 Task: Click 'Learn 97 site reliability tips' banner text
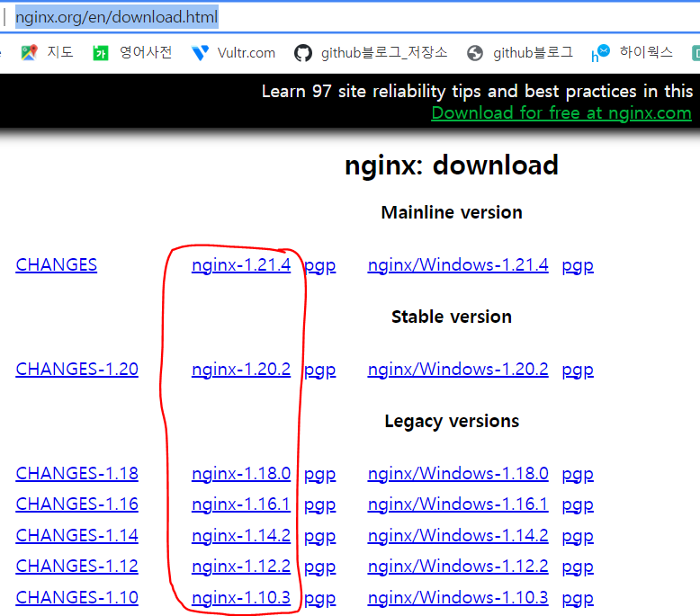click(477, 92)
